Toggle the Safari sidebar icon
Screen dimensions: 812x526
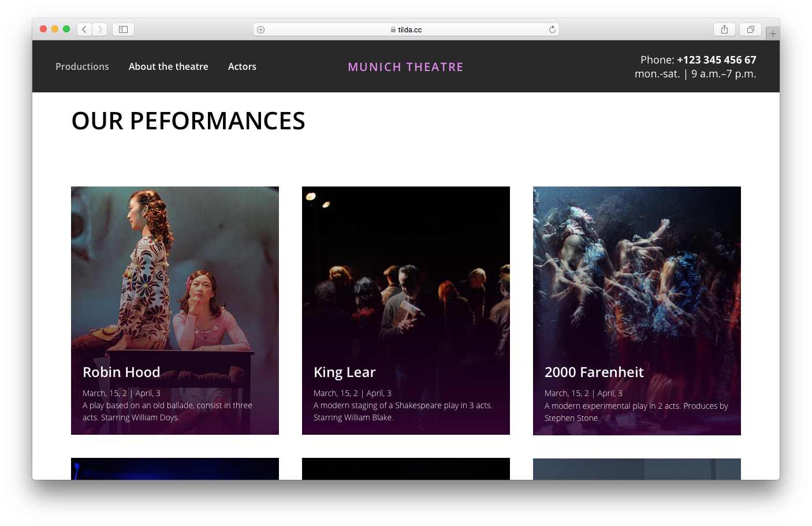click(x=123, y=29)
